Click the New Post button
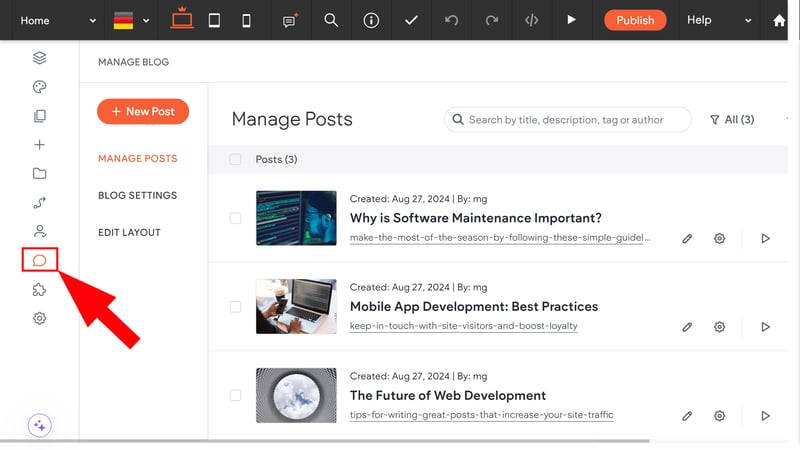Image resolution: width=800 pixels, height=450 pixels. tap(143, 111)
